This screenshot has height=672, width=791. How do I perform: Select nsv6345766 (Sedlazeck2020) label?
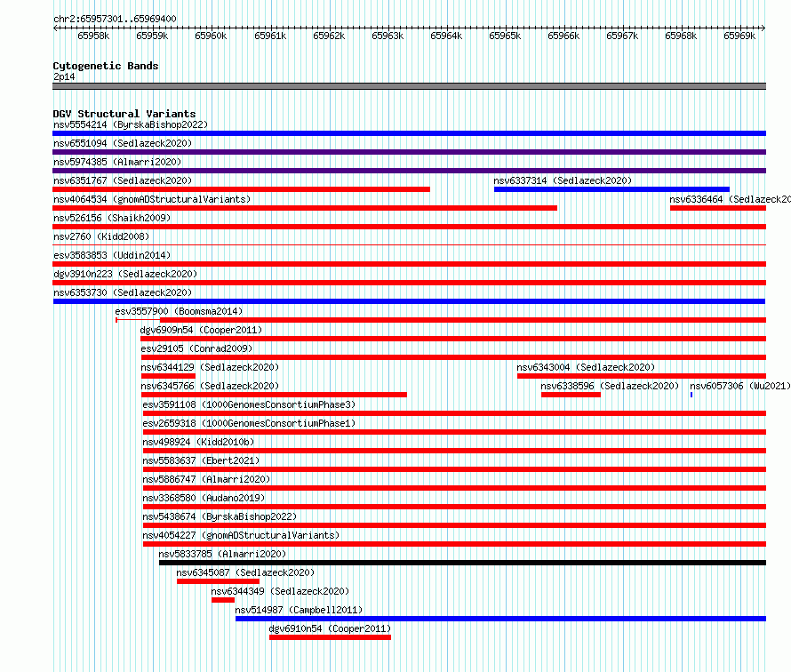[210, 386]
